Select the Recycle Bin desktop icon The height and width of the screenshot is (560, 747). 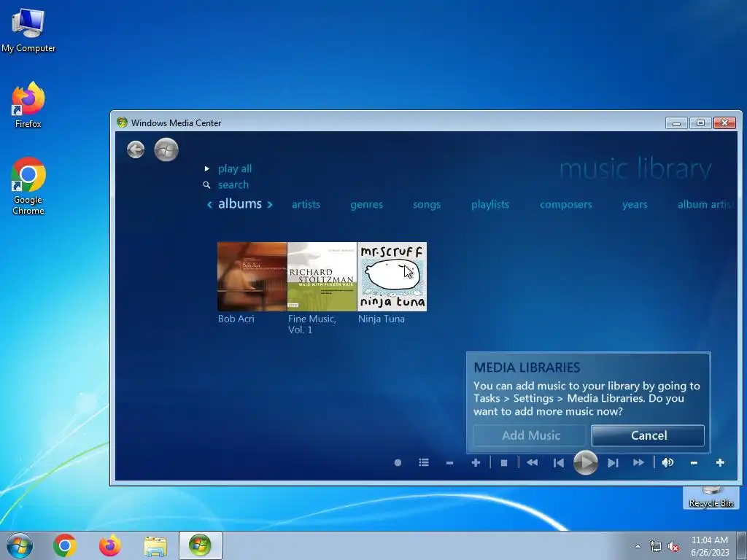[711, 497]
